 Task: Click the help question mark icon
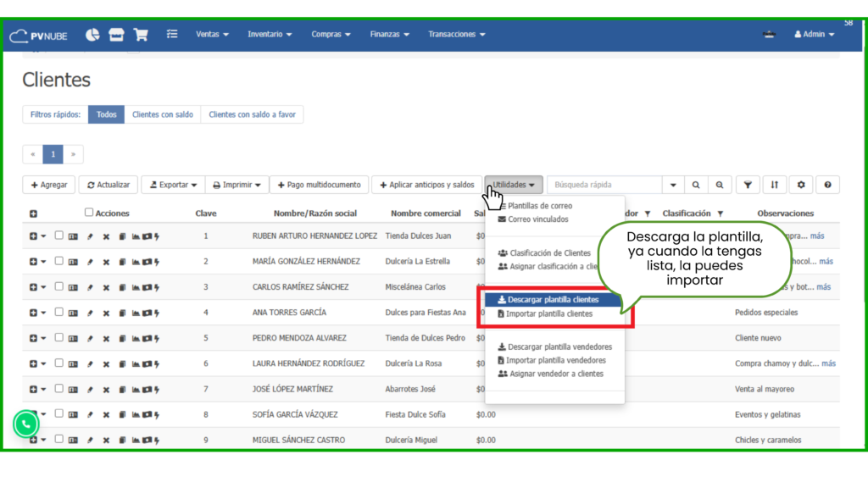(x=827, y=185)
